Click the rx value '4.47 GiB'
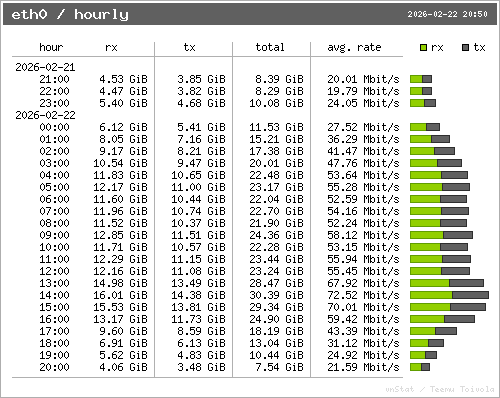500x398 pixels. [x=123, y=91]
